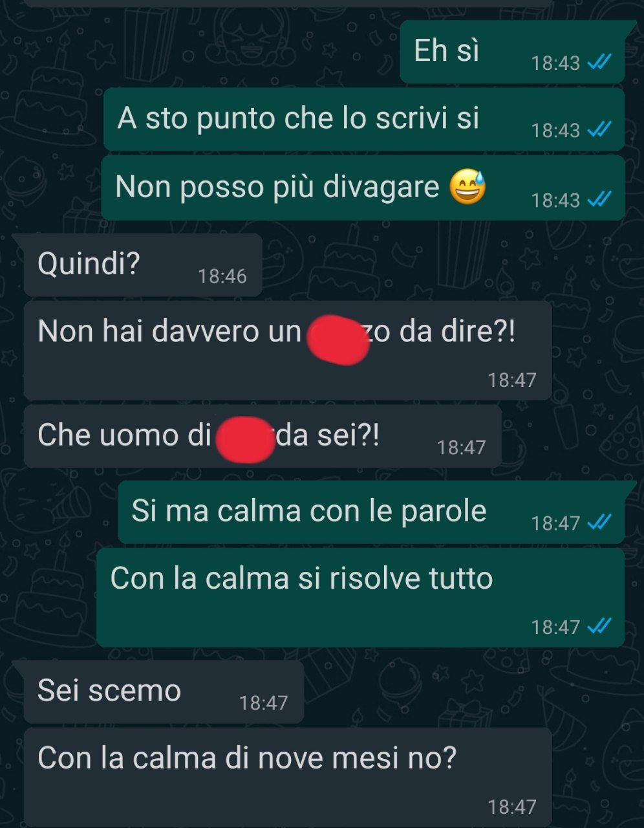Click the read ticks on 'Non posso più divagare'
This screenshot has height=828, width=644.
pyautogui.click(x=599, y=199)
